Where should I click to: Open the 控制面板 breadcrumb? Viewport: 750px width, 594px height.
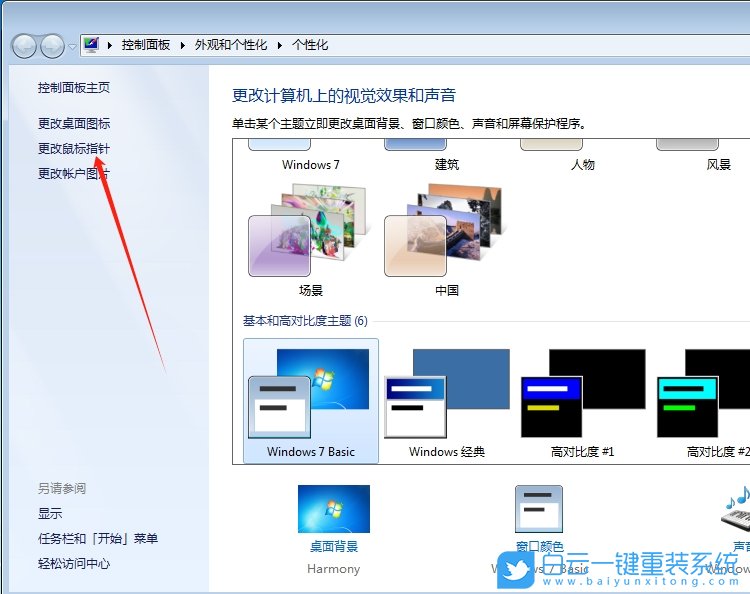pos(145,45)
